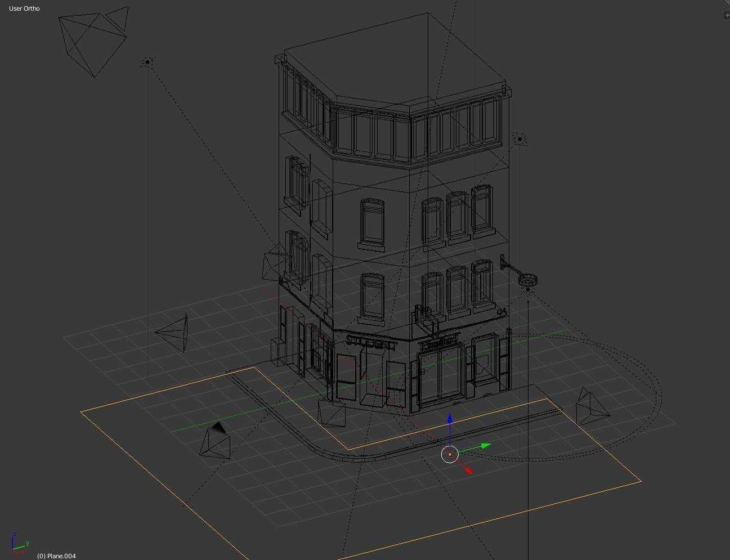Select the lamp dot atop the tall vertical line
The height and width of the screenshot is (560, 730).
pos(147,62)
